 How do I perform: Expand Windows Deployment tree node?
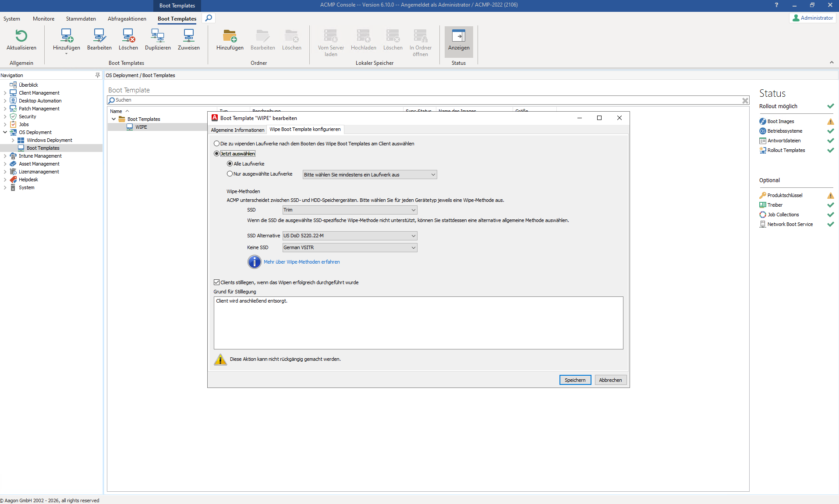13,140
